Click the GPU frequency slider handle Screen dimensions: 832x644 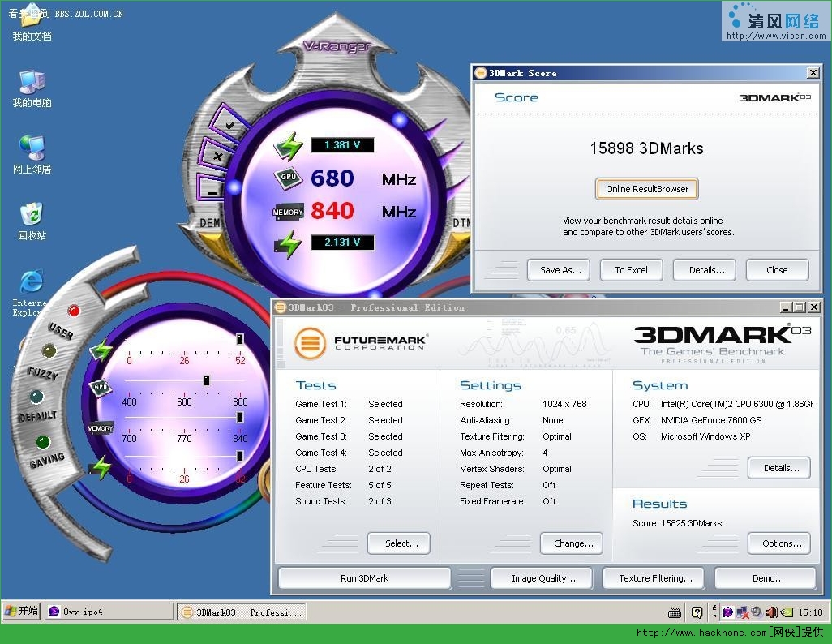click(x=207, y=380)
